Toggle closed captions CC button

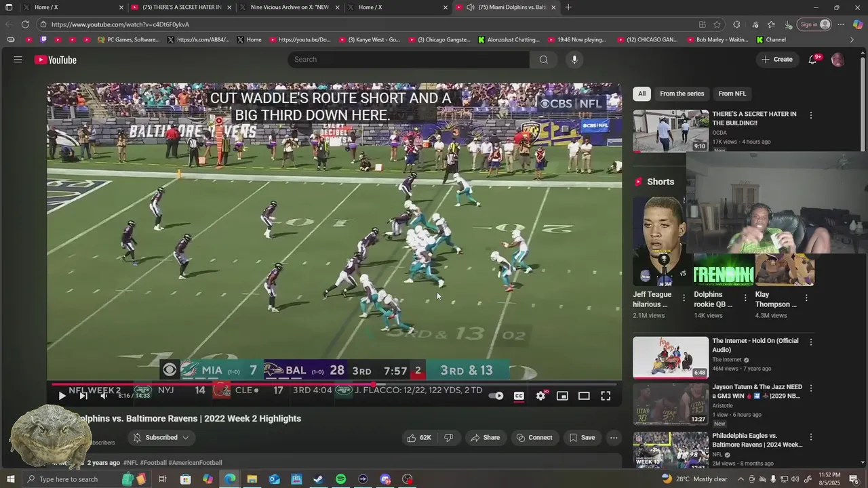point(519,396)
